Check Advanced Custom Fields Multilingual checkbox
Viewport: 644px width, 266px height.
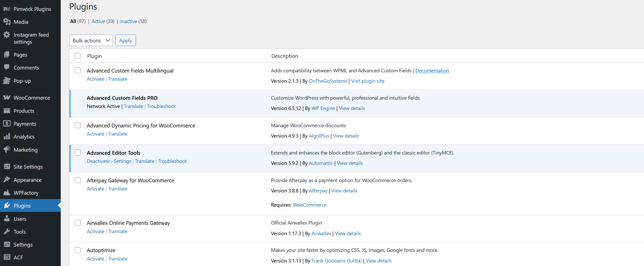(78, 70)
